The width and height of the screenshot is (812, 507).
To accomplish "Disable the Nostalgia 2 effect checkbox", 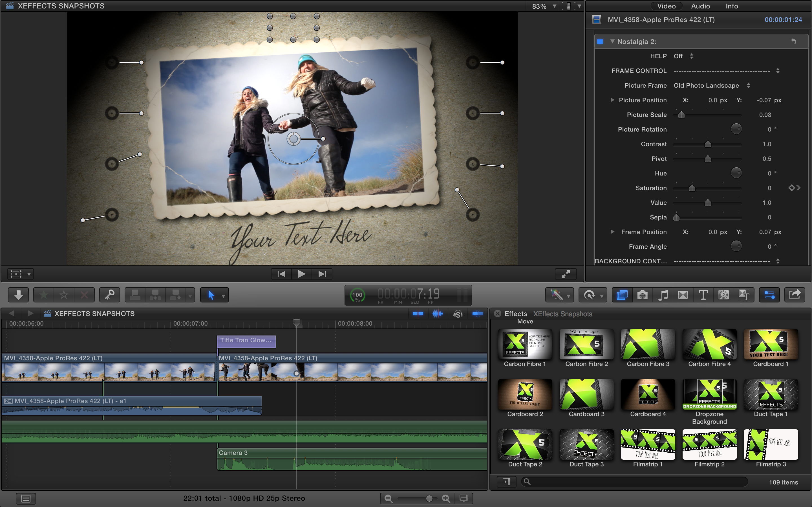I will tap(600, 42).
